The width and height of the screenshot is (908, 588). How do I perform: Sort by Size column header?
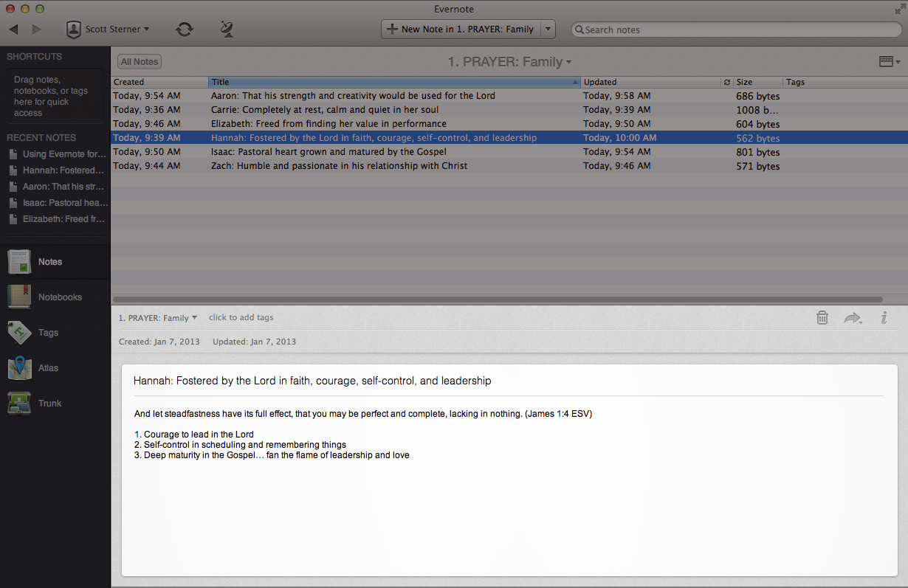tap(758, 82)
